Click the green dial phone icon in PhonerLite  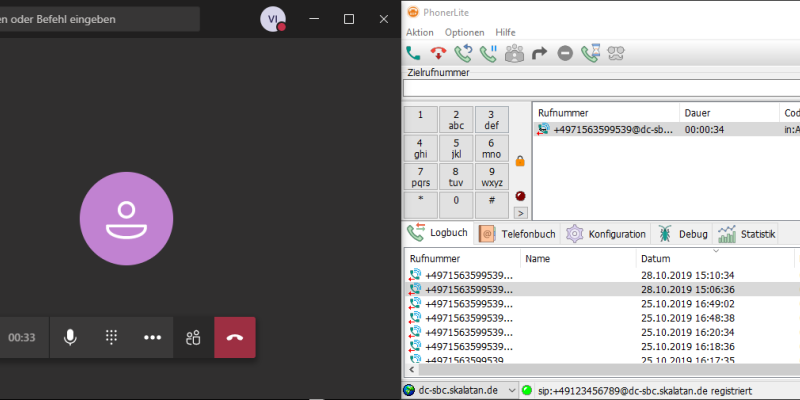[x=414, y=54]
